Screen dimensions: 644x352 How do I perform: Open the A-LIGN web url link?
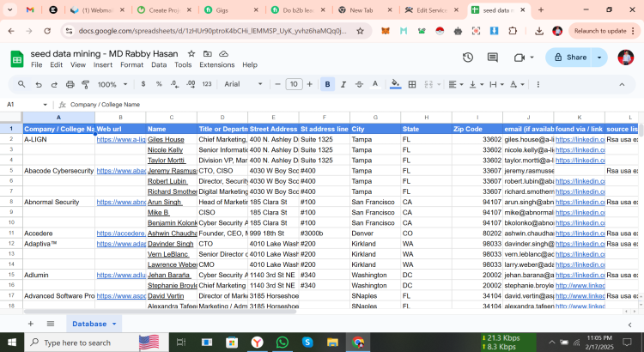coord(121,140)
